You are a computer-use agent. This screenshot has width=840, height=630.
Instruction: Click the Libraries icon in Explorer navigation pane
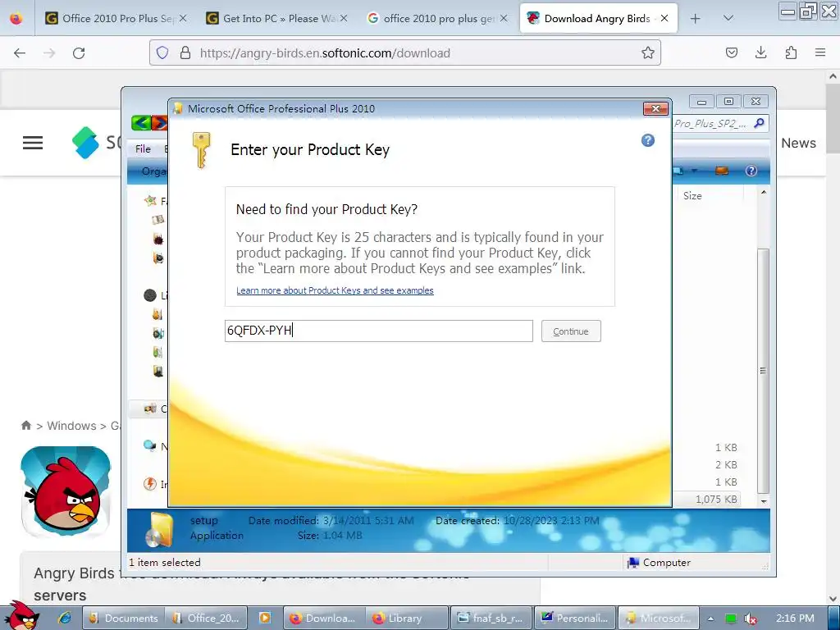[x=150, y=295]
